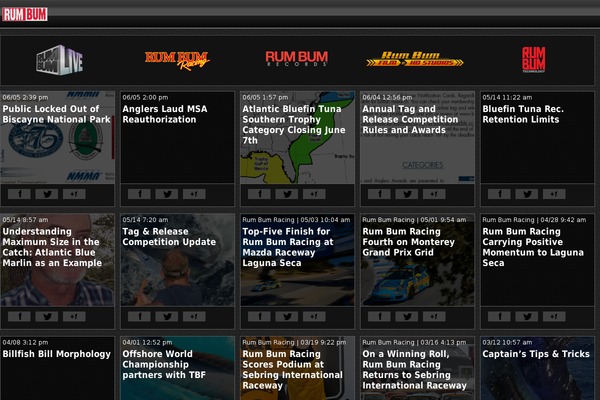Tweet the Atlantic Bluefin Tuna Trophy post
The width and height of the screenshot is (600, 400).
[287, 194]
